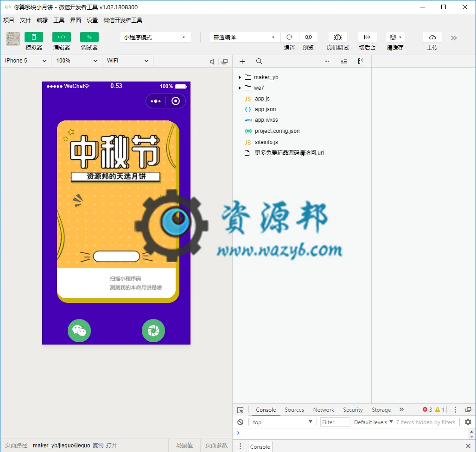Viewport: 476px width, 452px height.
Task: Toggle the simulator panel button
Action: tap(34, 37)
